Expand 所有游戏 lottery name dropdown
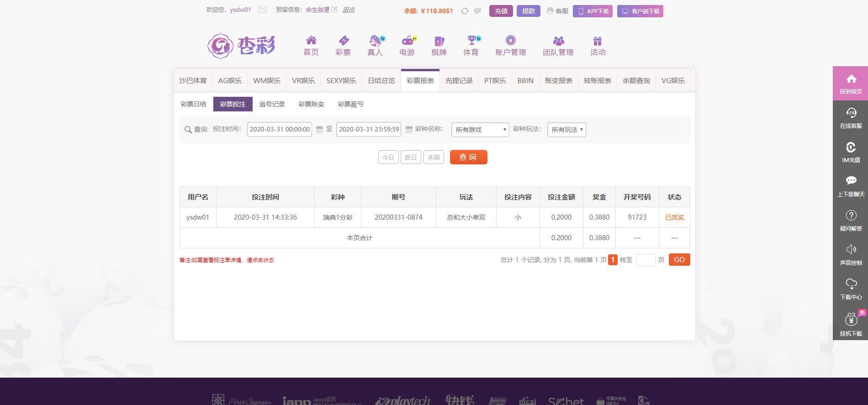This screenshot has height=405, width=868. point(480,130)
